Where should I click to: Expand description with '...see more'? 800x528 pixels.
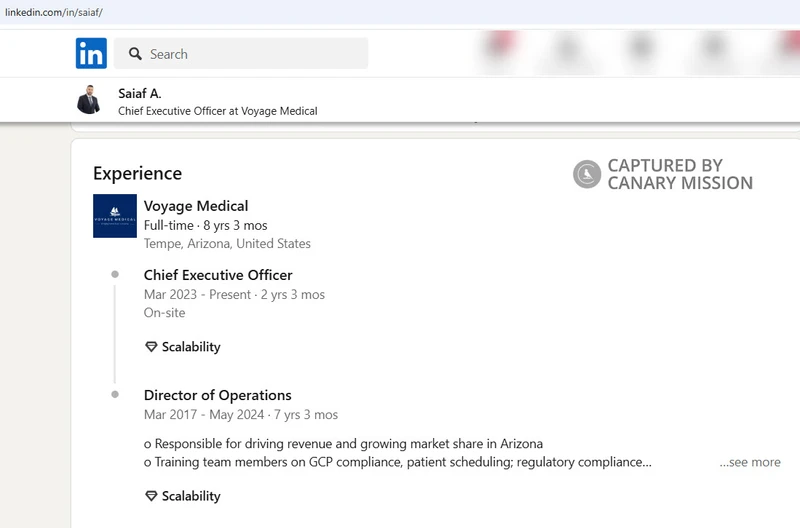point(750,462)
